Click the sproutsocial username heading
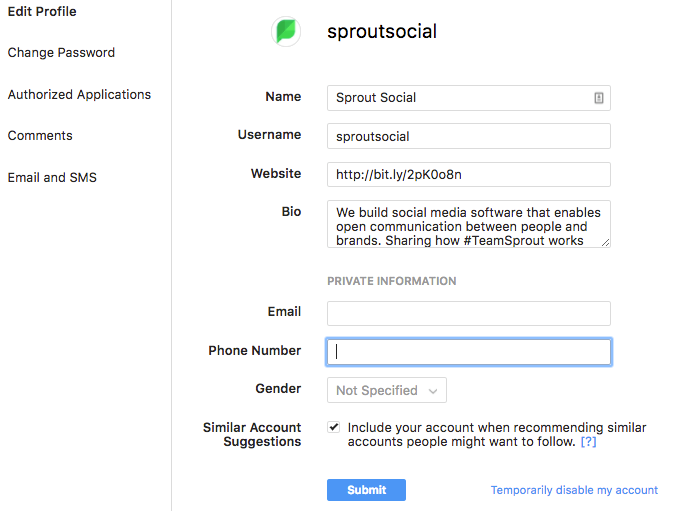 point(382,32)
